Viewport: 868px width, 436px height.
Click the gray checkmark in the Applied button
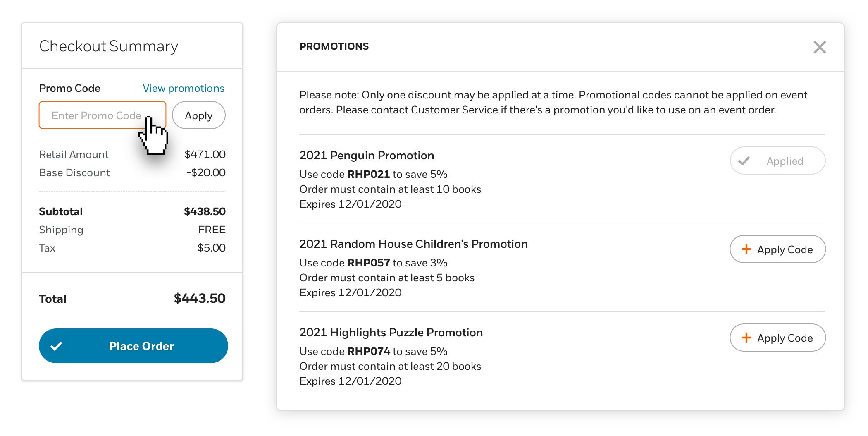[744, 161]
